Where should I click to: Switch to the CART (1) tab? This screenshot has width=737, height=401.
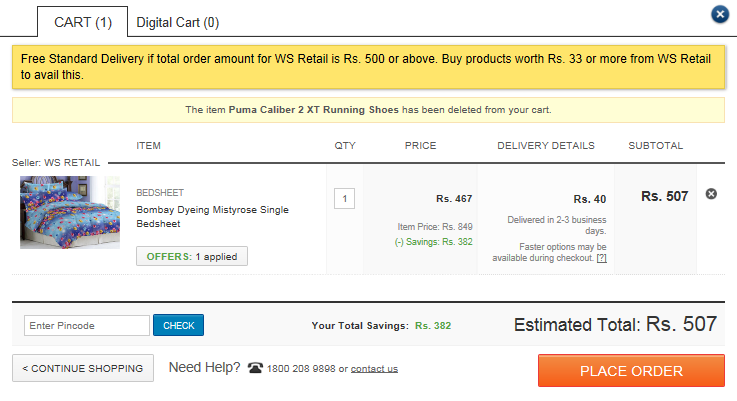point(83,22)
